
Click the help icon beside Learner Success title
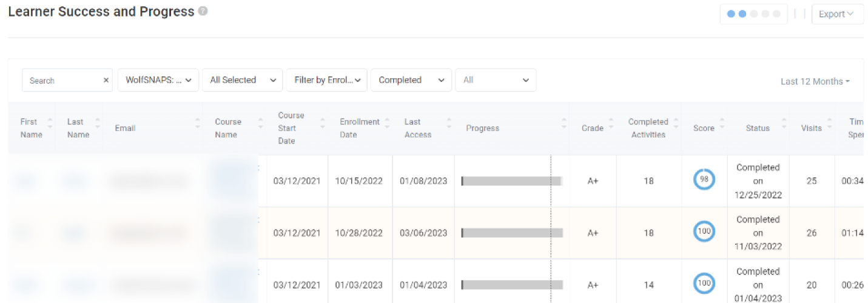pos(203,12)
